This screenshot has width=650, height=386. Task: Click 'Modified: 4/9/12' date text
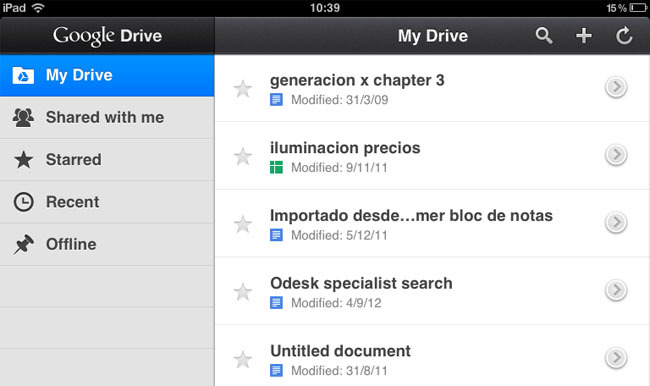pyautogui.click(x=336, y=303)
